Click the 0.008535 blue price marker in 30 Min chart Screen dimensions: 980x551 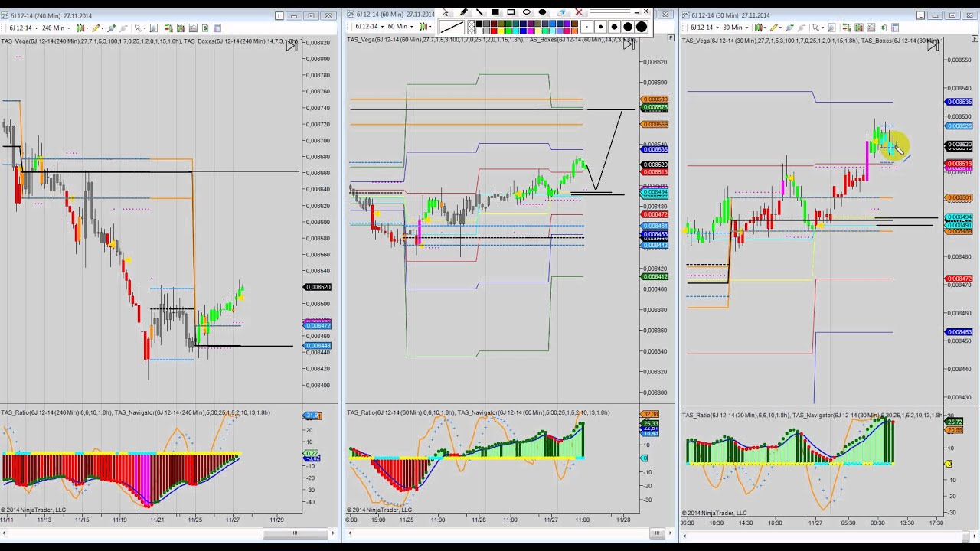[x=959, y=102]
